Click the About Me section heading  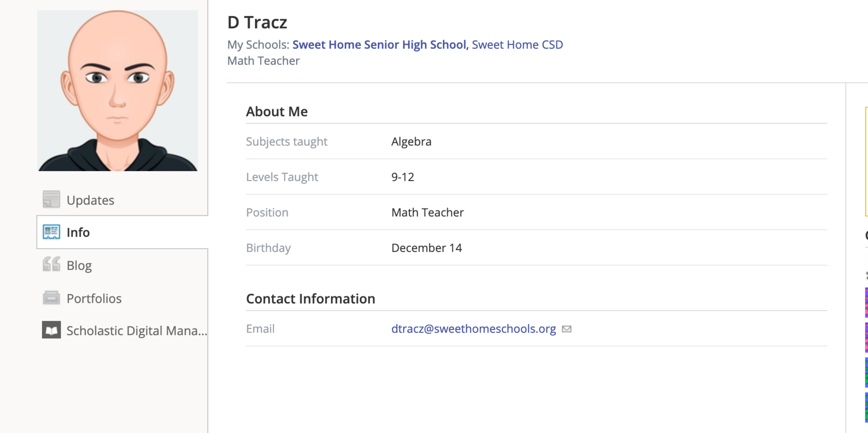coord(277,112)
